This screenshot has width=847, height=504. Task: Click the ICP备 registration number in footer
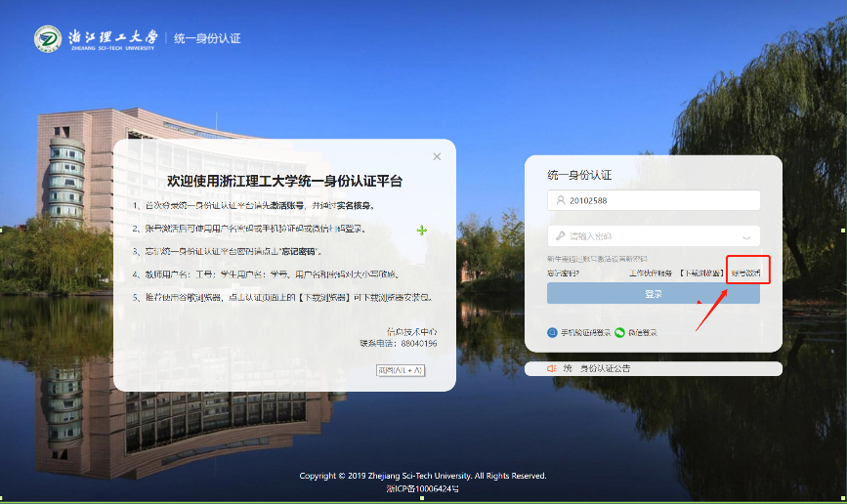[x=422, y=487]
